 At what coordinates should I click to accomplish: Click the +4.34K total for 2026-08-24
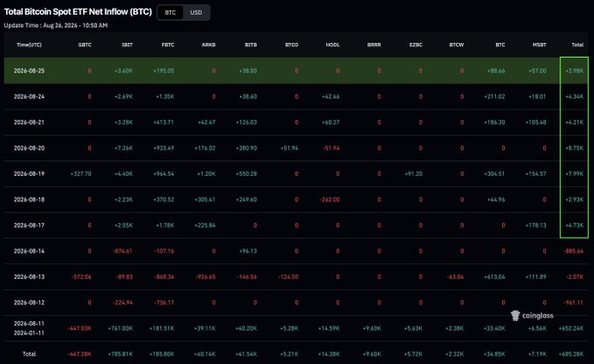pos(574,96)
